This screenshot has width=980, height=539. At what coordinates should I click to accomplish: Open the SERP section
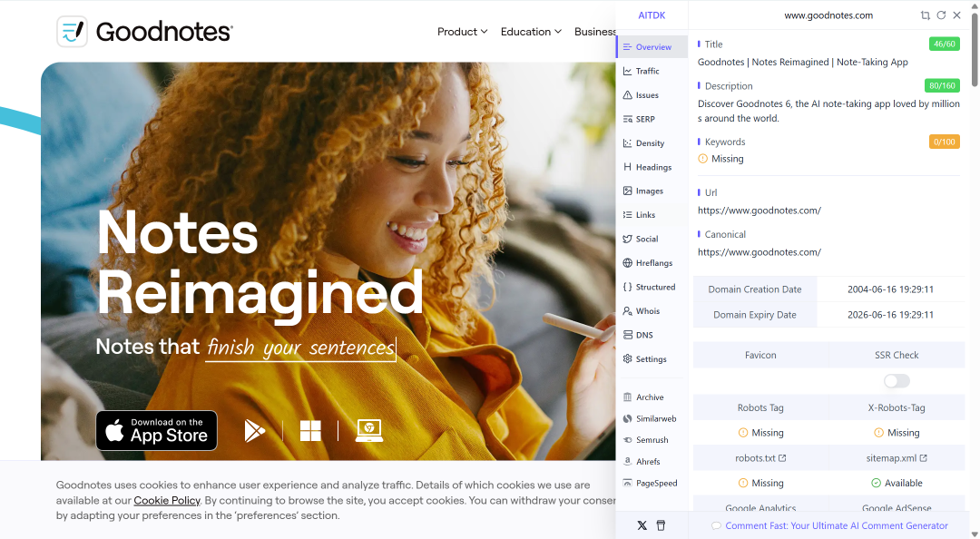(x=652, y=119)
